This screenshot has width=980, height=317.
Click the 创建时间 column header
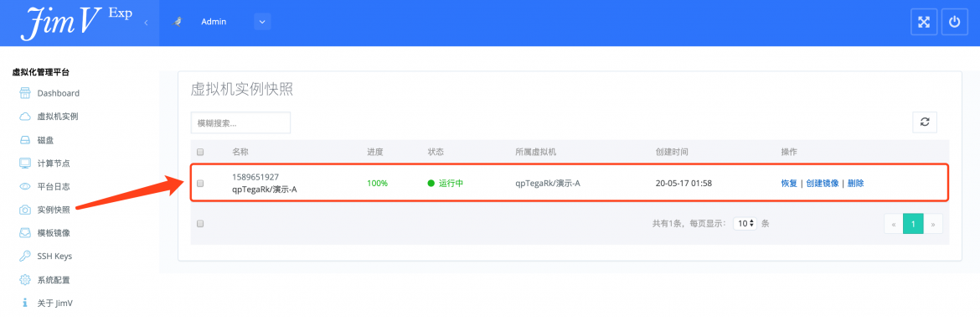[x=672, y=152]
